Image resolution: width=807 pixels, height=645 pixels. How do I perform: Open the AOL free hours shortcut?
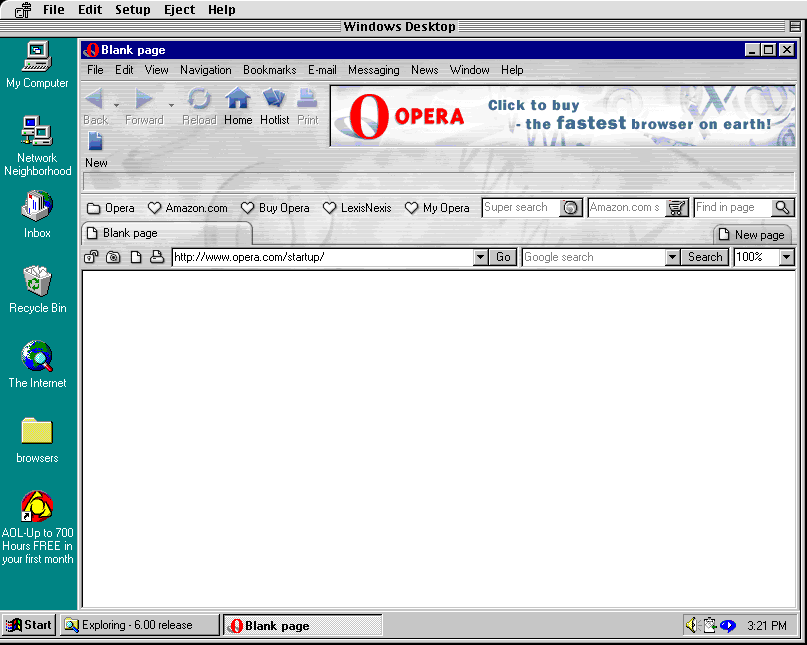pyautogui.click(x=37, y=528)
